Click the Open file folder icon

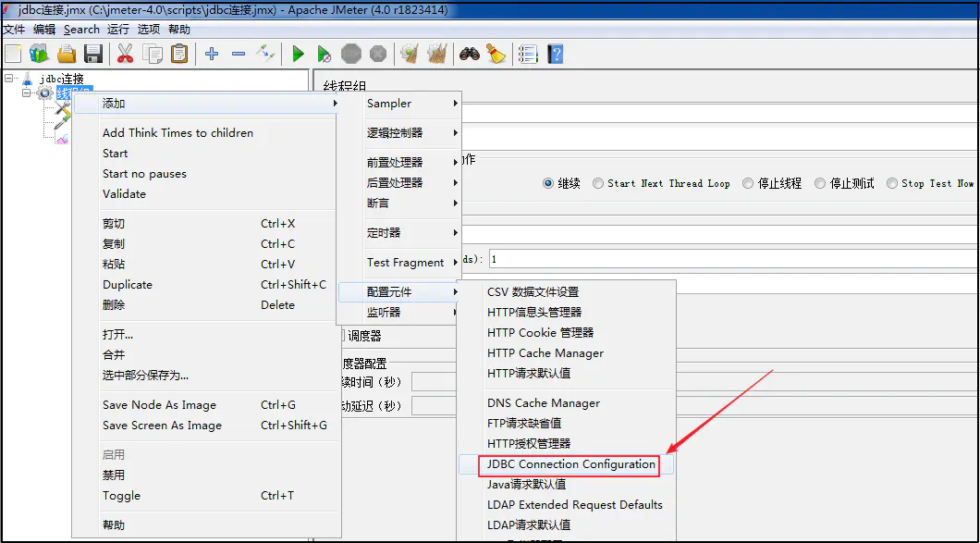pos(67,55)
